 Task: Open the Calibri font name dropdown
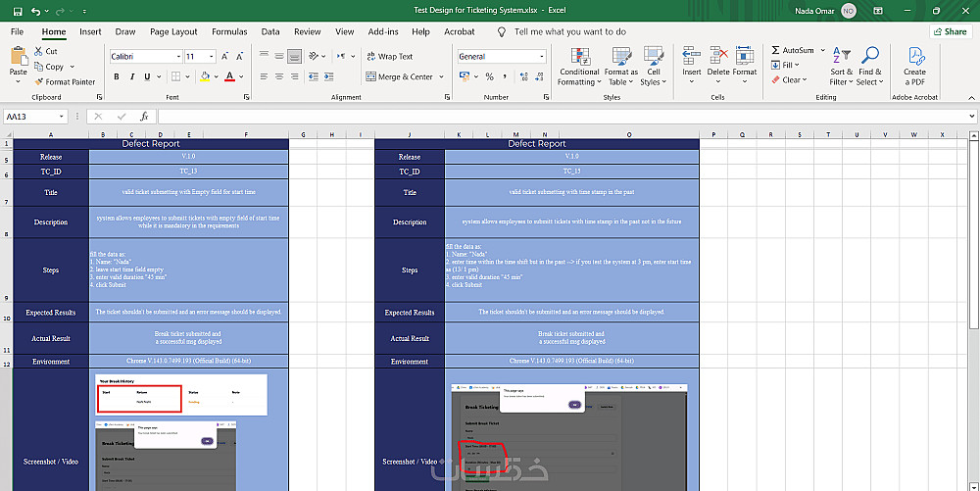[178, 56]
